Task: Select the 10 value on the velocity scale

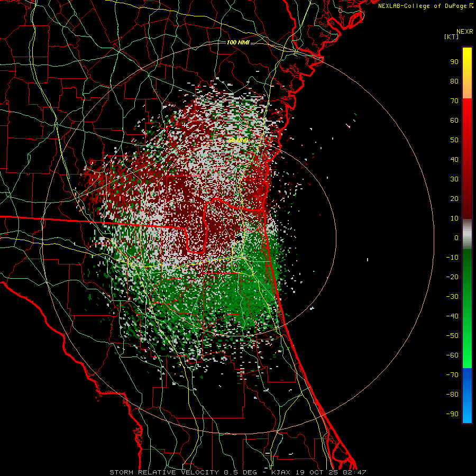Action: pyautogui.click(x=454, y=218)
